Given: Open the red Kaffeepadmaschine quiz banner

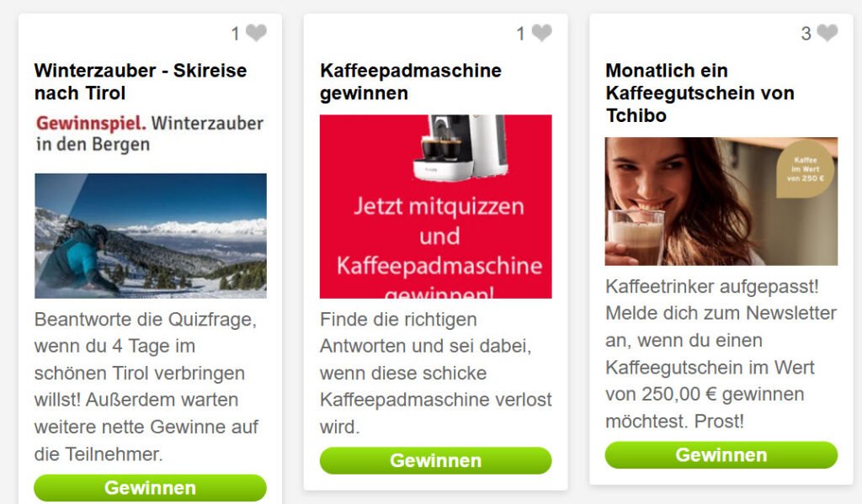Looking at the screenshot, I should (x=436, y=207).
